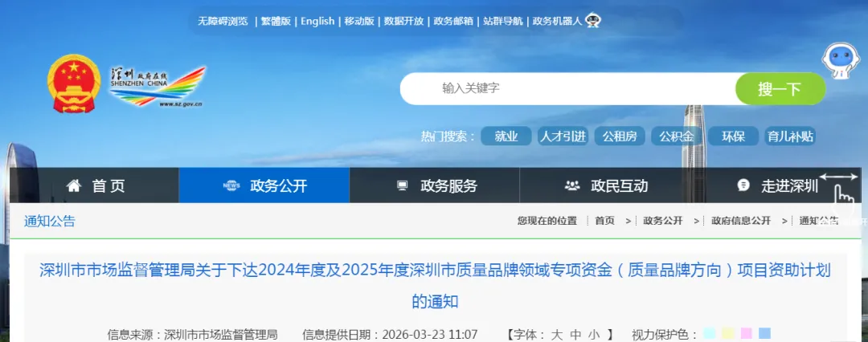Click the 热门搜索 label
The width and height of the screenshot is (868, 342).
click(x=448, y=136)
